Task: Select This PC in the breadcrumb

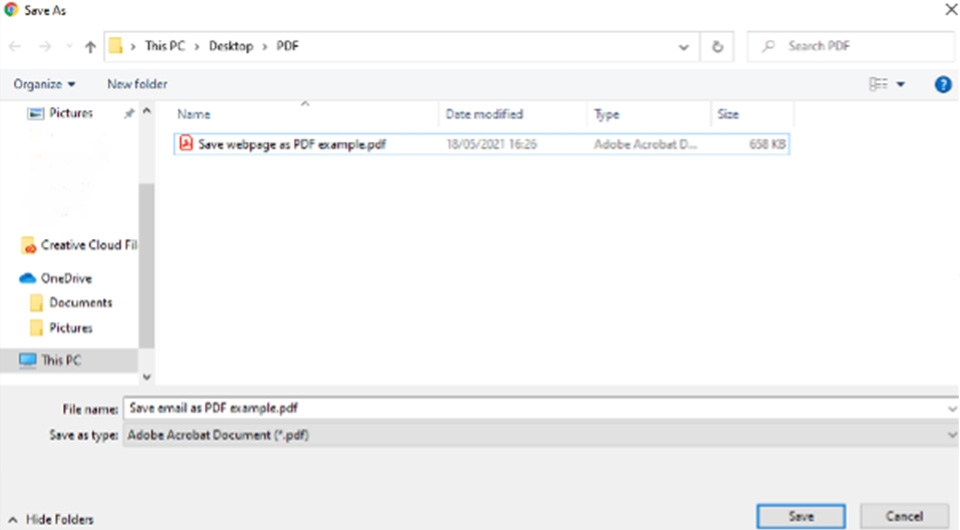Action: coord(165,46)
